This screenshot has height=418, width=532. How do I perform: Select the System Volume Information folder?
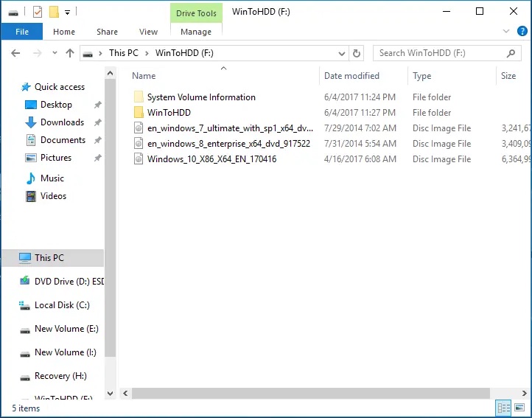pos(201,97)
